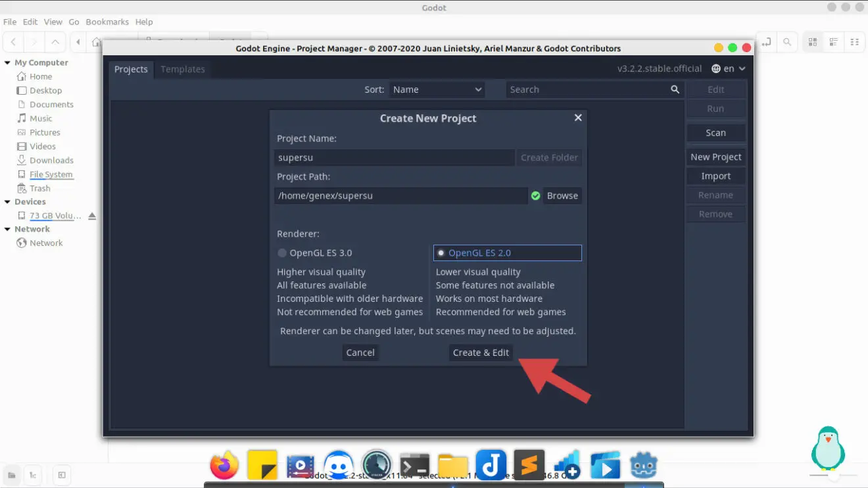This screenshot has width=868, height=488.
Task: Open File System in the sidebar
Action: pyautogui.click(x=51, y=174)
